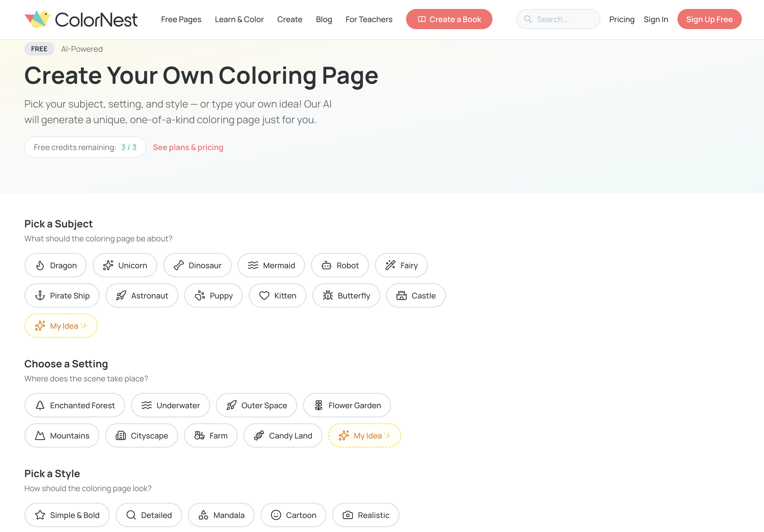
Task: Open the "My Idea" custom subject option
Action: [61, 326]
